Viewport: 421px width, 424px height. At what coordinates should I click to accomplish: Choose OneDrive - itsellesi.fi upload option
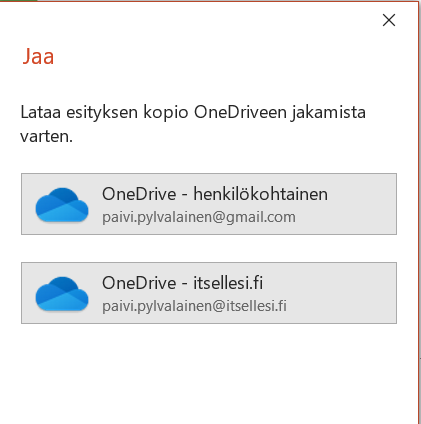[209, 293]
